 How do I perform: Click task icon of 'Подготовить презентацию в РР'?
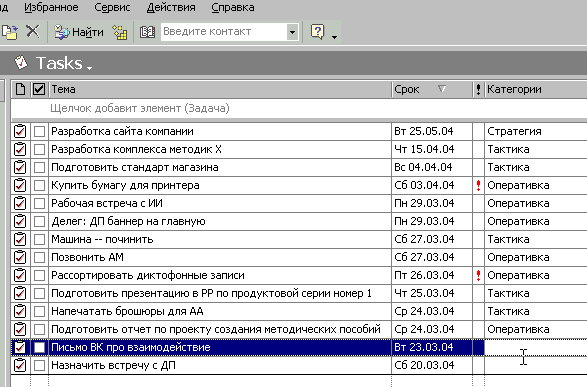click(x=20, y=293)
